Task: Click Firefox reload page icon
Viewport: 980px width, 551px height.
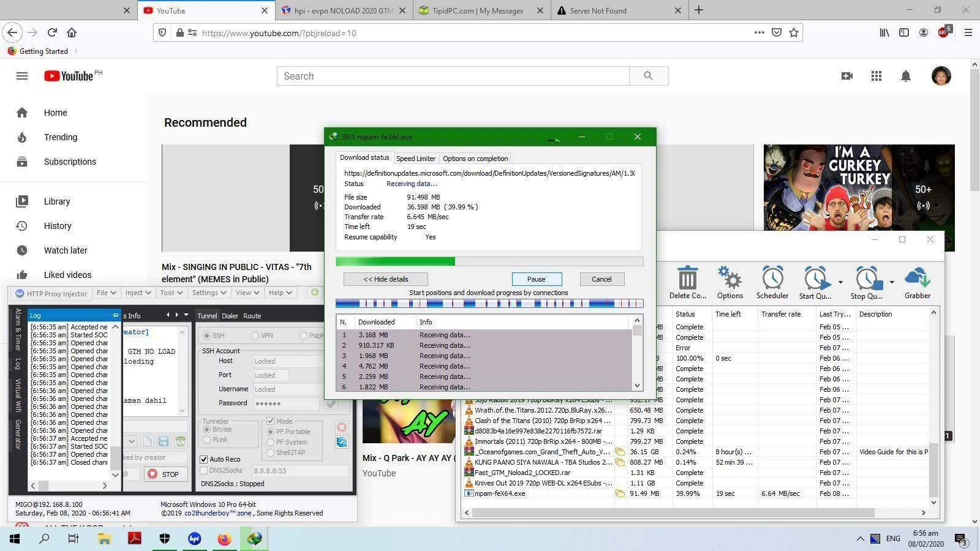Action: click(52, 32)
